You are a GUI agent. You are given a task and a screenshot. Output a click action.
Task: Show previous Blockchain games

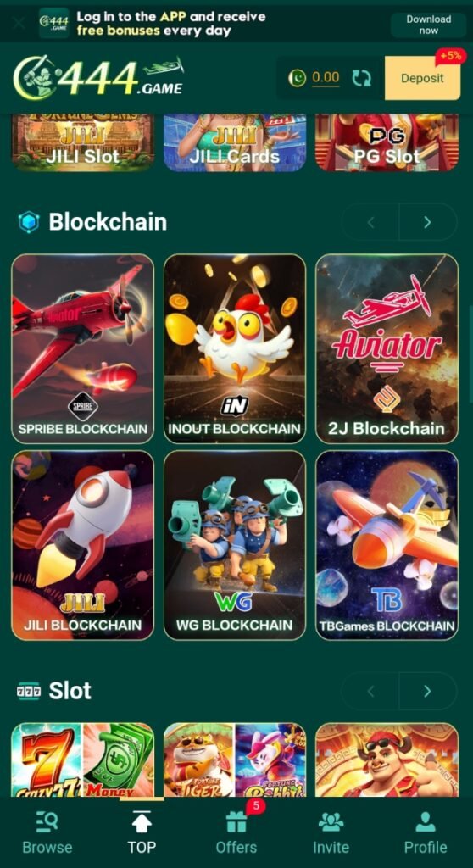(x=370, y=222)
